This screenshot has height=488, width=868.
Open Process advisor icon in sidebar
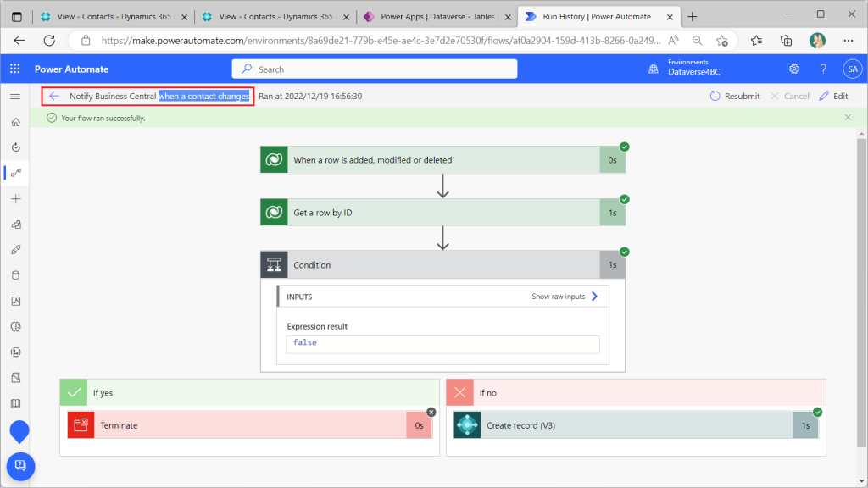[x=15, y=352]
